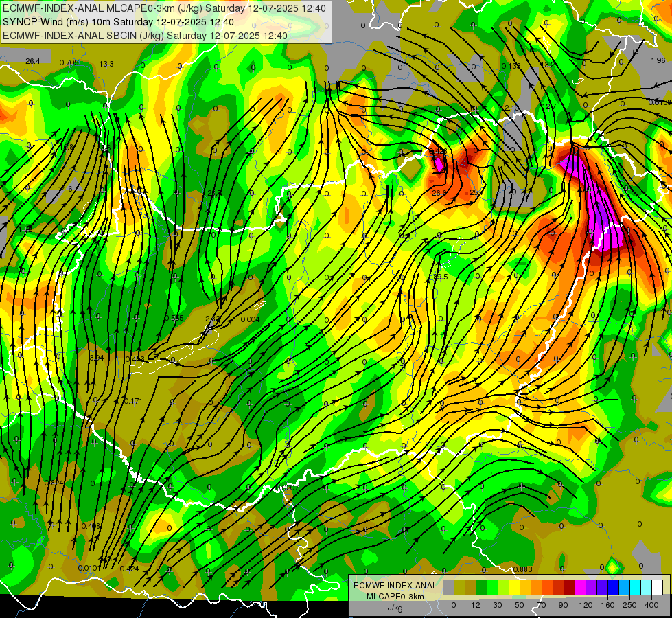Pick the deep blue swatch in the legend
The height and width of the screenshot is (618, 672).
pos(614,588)
